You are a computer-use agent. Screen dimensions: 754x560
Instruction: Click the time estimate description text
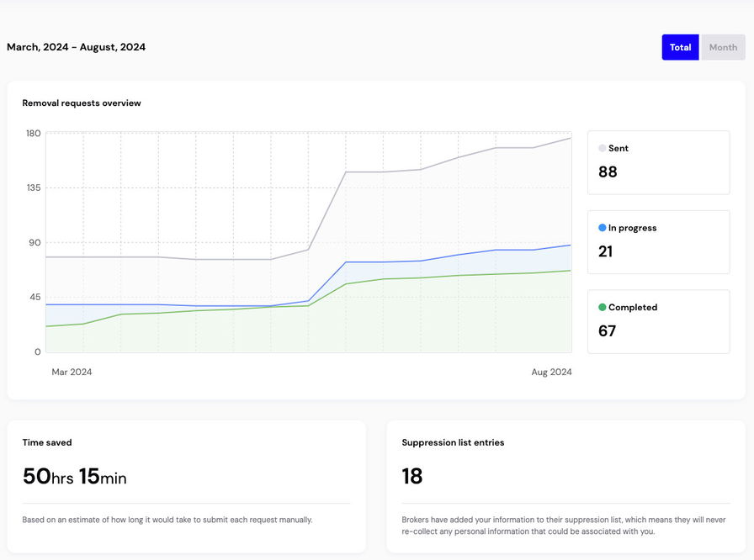pyautogui.click(x=167, y=520)
